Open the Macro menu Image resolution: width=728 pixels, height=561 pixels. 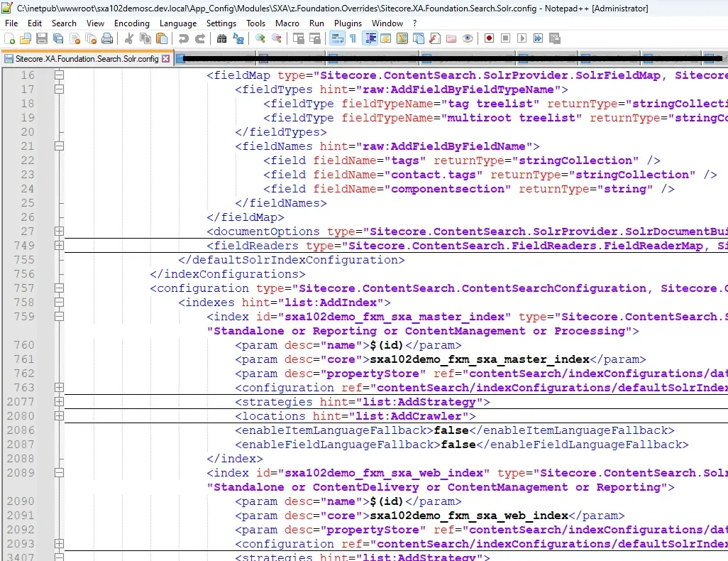point(287,23)
